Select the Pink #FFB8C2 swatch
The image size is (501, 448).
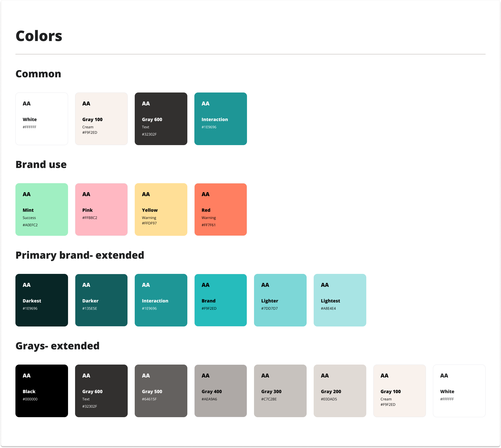pos(101,209)
